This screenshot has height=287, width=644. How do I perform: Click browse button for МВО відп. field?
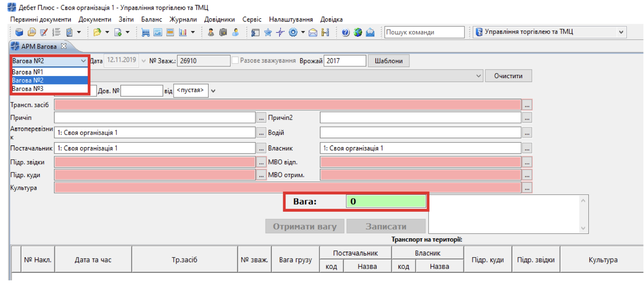pyautogui.click(x=527, y=162)
